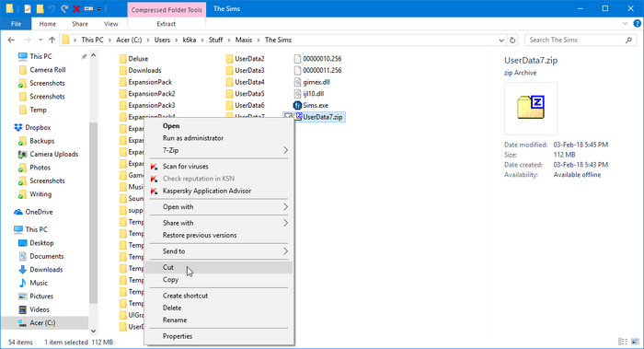Click inside the Search The Sims field
The width and height of the screenshot is (644, 349).
coord(576,40)
